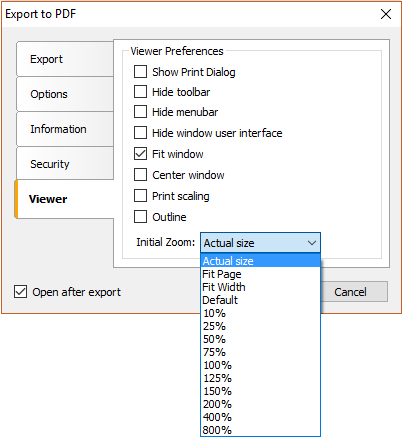Switch to the Export tab

click(x=66, y=60)
